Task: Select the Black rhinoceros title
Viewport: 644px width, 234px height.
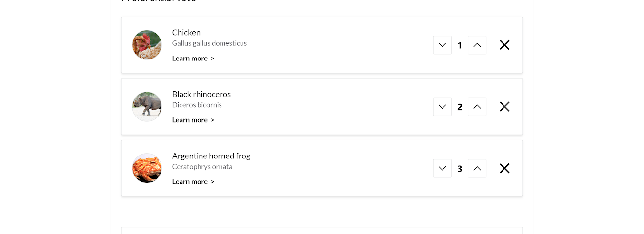Action: point(201,94)
